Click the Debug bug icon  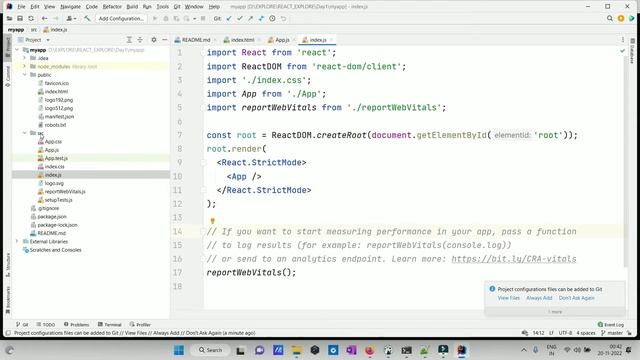166,18
